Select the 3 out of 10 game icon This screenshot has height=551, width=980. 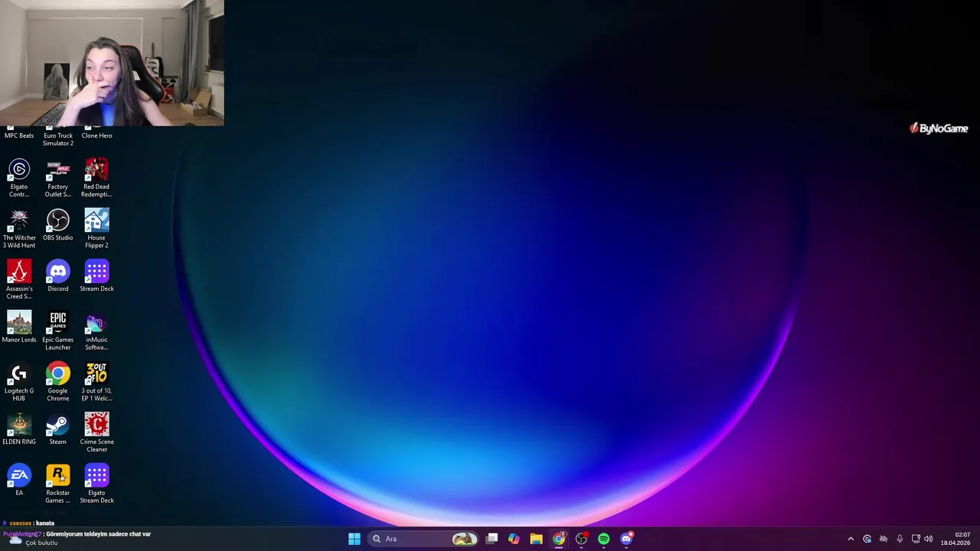(96, 383)
